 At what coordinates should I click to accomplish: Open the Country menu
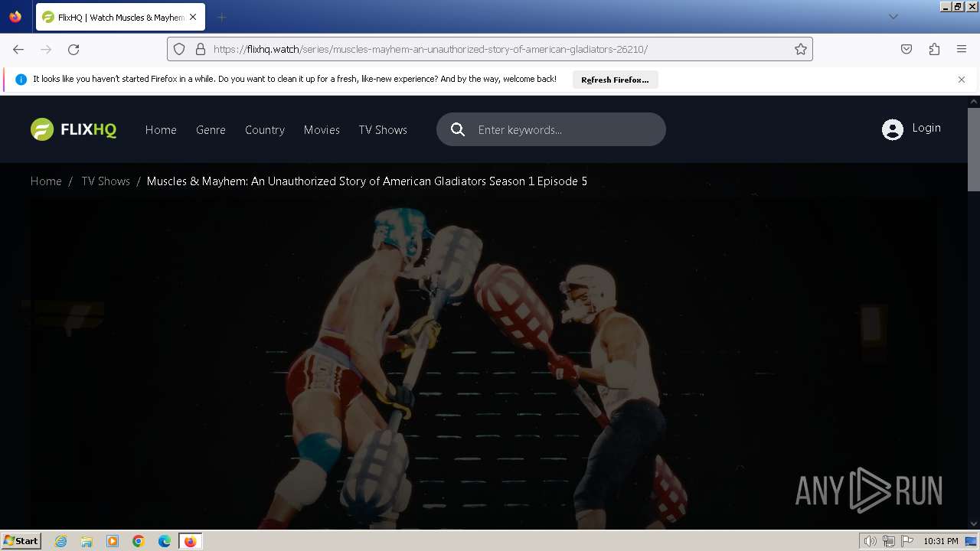(x=265, y=130)
